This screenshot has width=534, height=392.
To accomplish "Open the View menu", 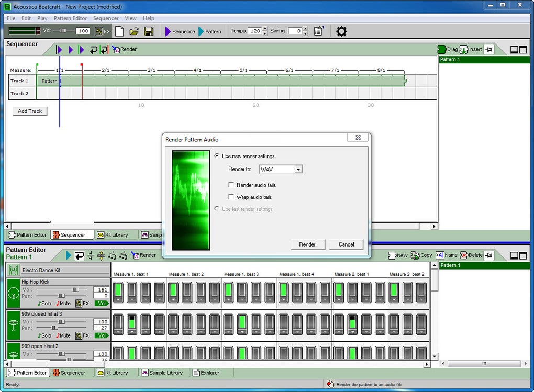I will point(130,18).
